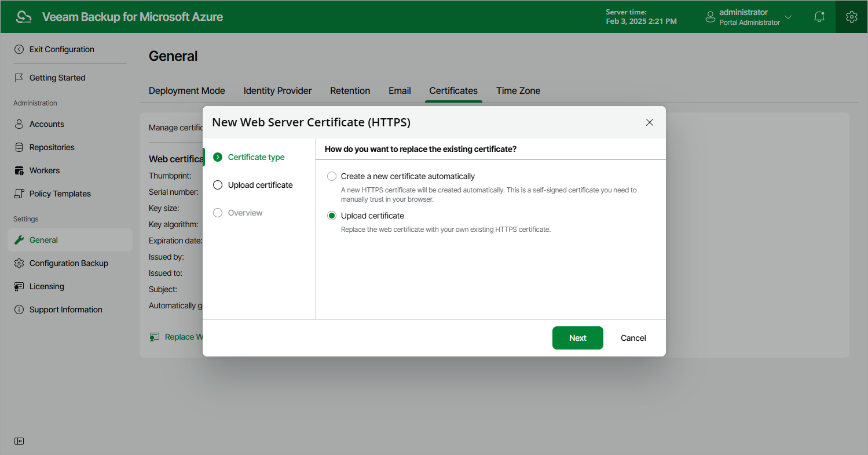Open the Time Zone tab
Image resolution: width=868 pixels, height=455 pixels.
(518, 90)
